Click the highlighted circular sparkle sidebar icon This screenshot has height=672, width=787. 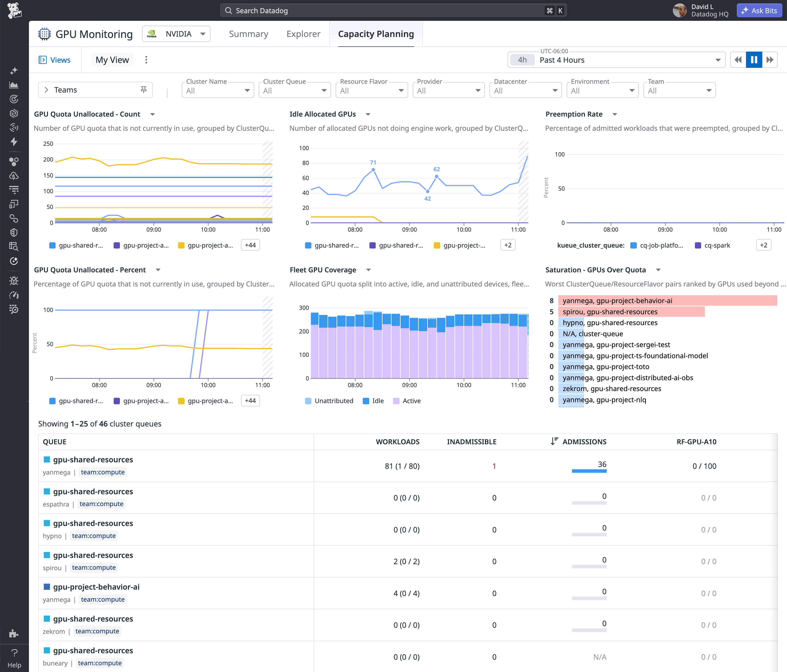(14, 261)
